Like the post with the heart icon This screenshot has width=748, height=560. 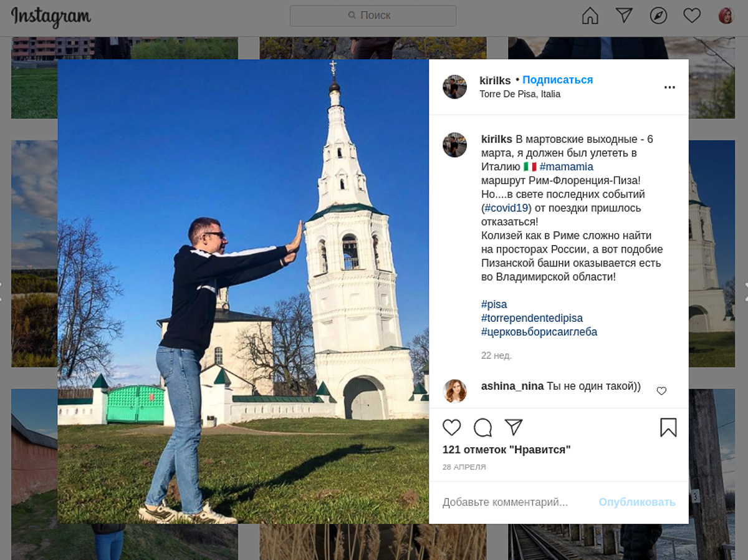[453, 428]
